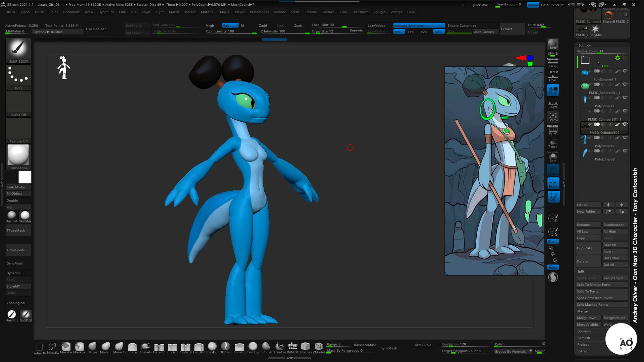Pick the MaskPen brush

point(66,348)
